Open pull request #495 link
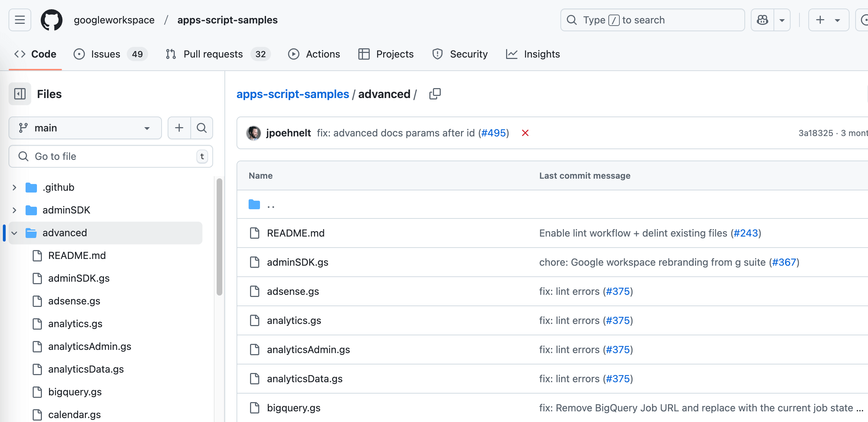This screenshot has height=422, width=868. 493,133
